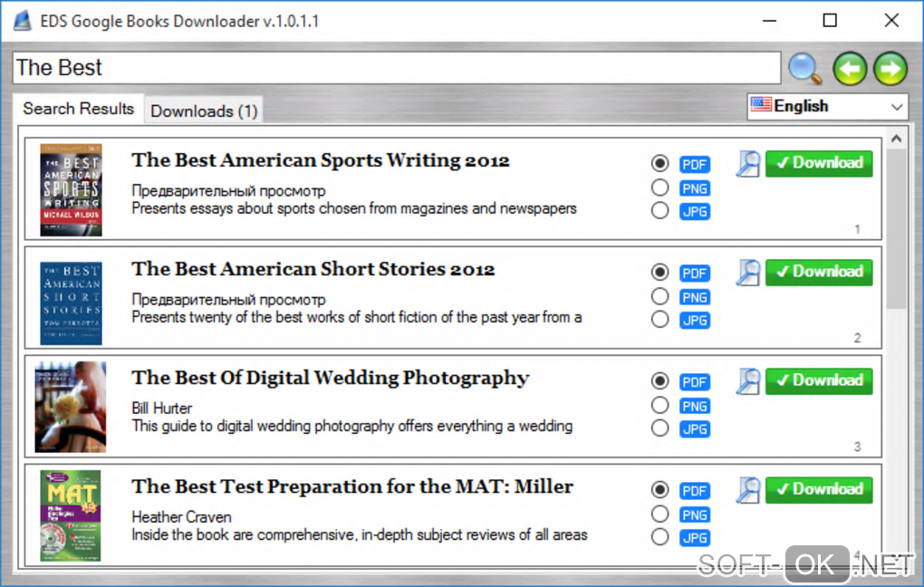Select JPG radio for MAT Test Preparation

coord(660,537)
